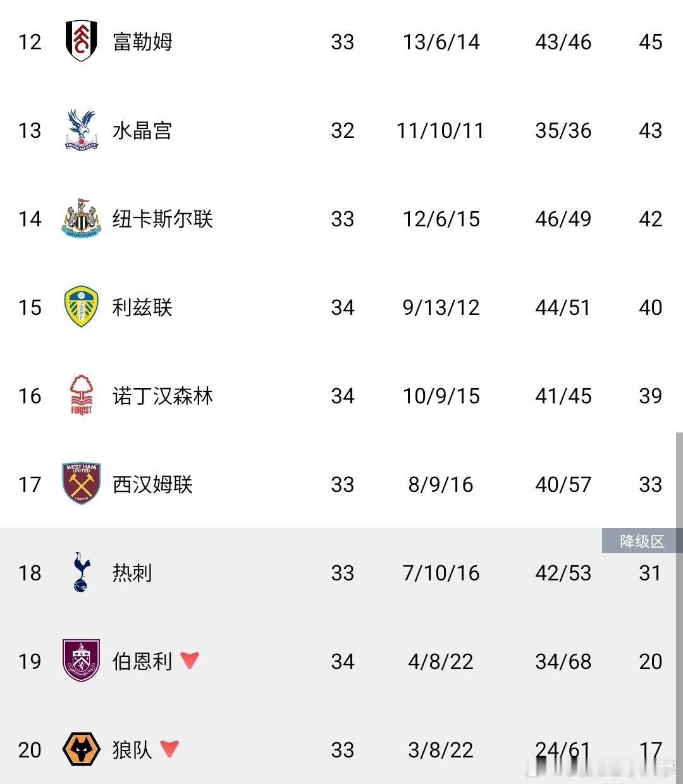Click Fulham's points total 45
683x784 pixels.
651,42
